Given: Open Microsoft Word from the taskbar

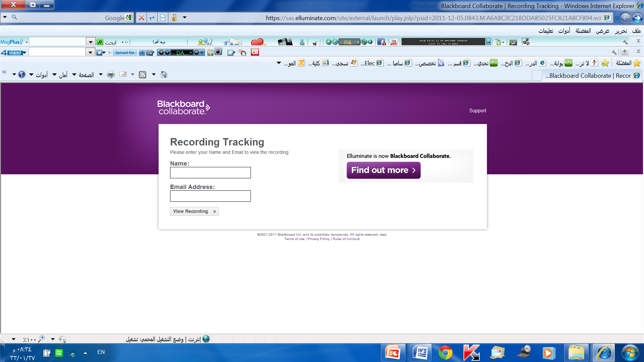Looking at the screenshot, I should click(421, 353).
